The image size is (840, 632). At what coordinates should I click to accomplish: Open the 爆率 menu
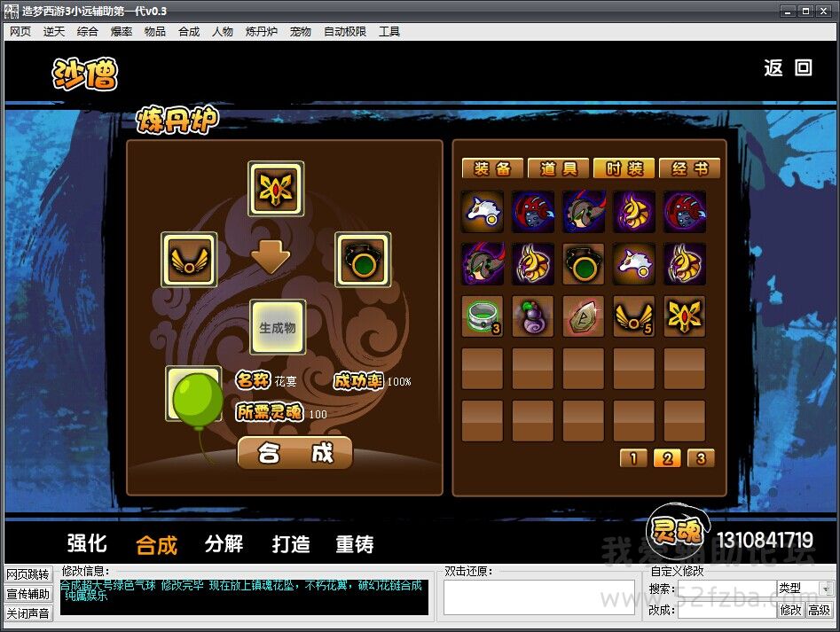121,32
